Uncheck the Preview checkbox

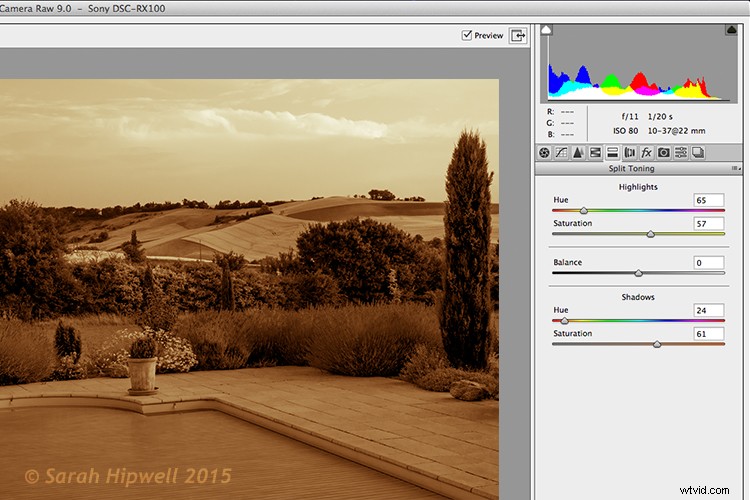tap(467, 35)
